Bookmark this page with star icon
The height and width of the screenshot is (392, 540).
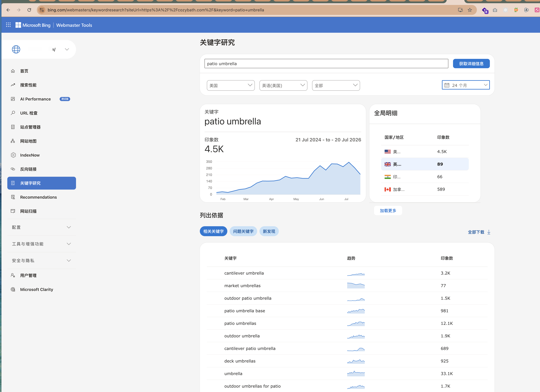470,10
